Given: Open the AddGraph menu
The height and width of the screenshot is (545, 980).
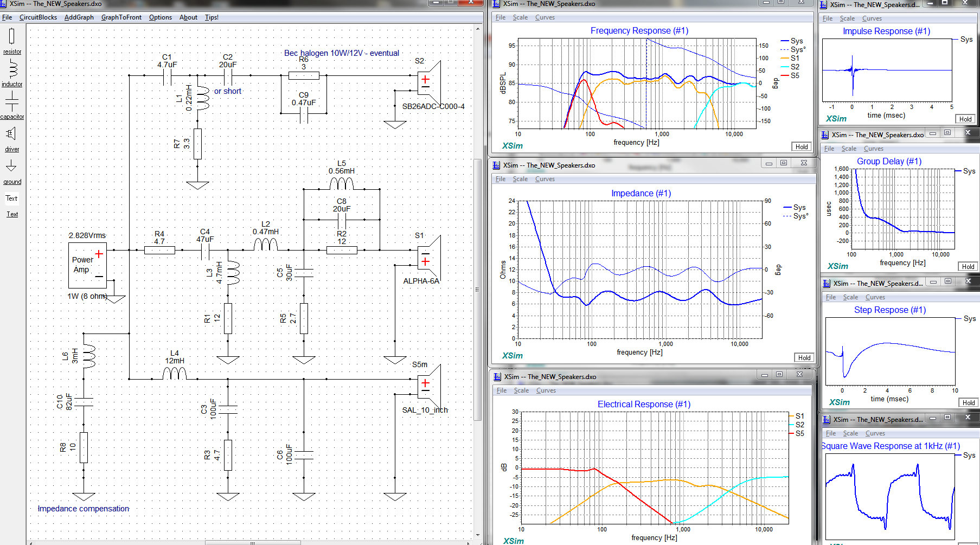Looking at the screenshot, I should coord(79,17).
